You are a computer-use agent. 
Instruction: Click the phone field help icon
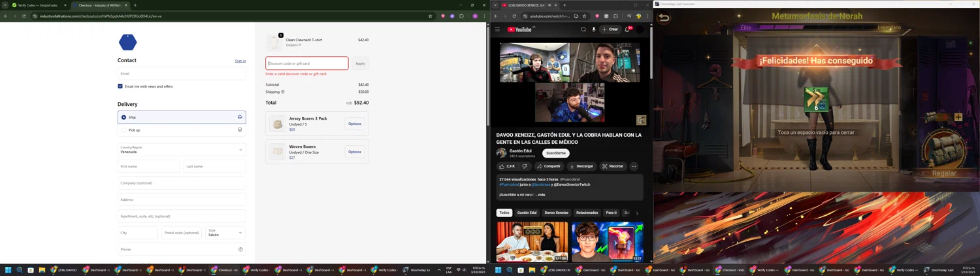coord(240,249)
